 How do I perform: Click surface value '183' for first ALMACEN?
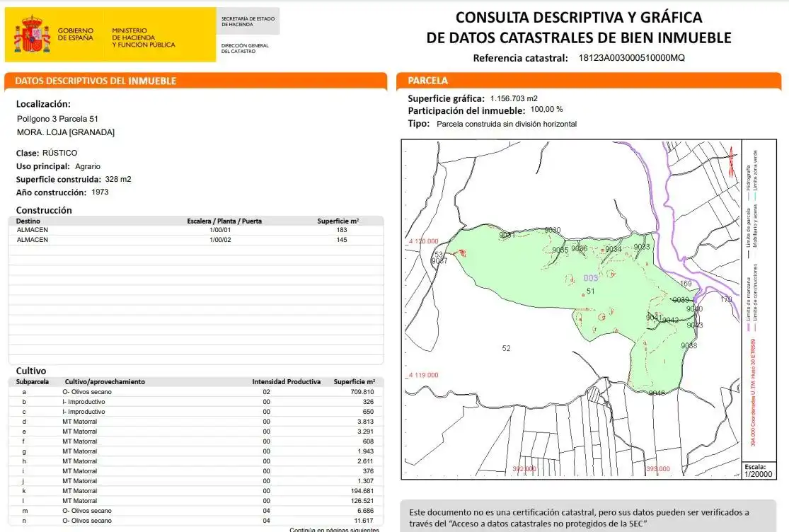point(342,230)
